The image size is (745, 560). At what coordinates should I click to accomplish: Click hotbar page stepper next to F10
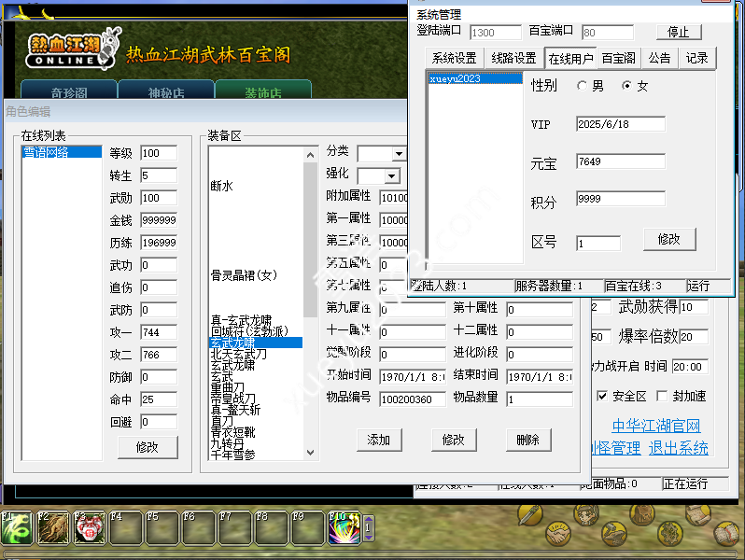point(368,528)
